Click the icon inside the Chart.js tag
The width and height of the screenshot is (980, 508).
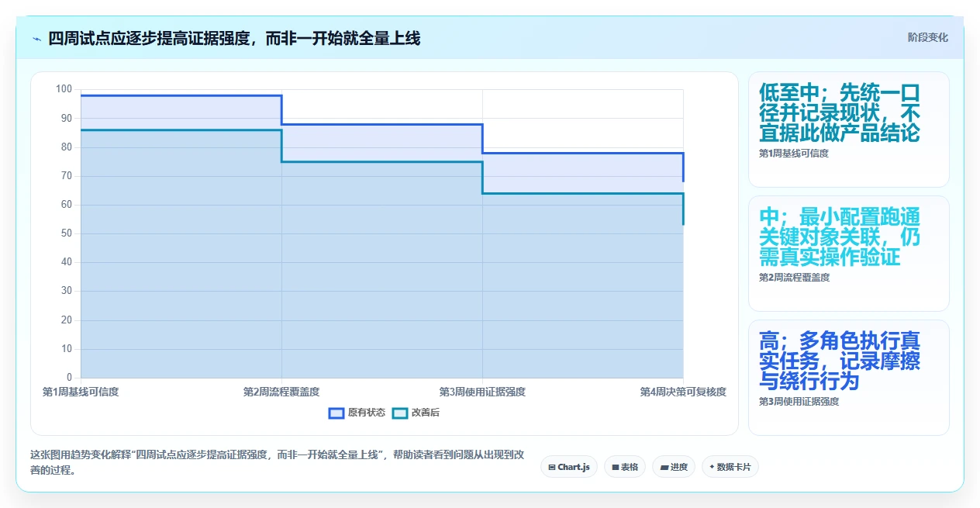(551, 467)
